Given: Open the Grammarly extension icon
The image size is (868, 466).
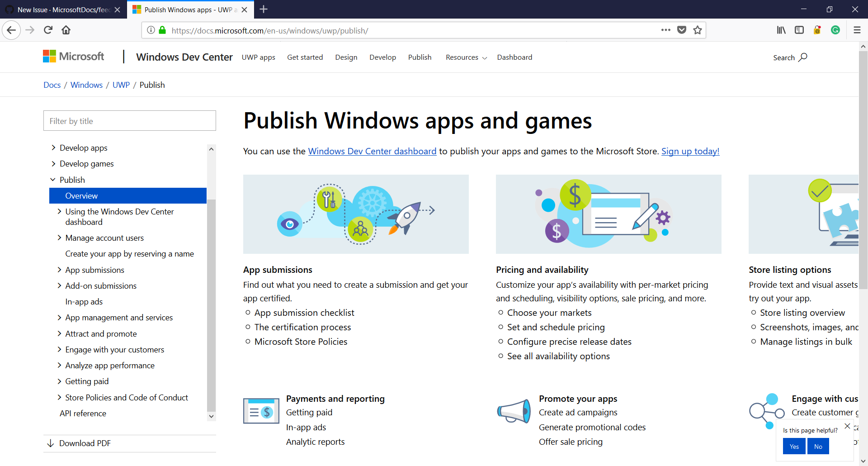Looking at the screenshot, I should pos(835,30).
